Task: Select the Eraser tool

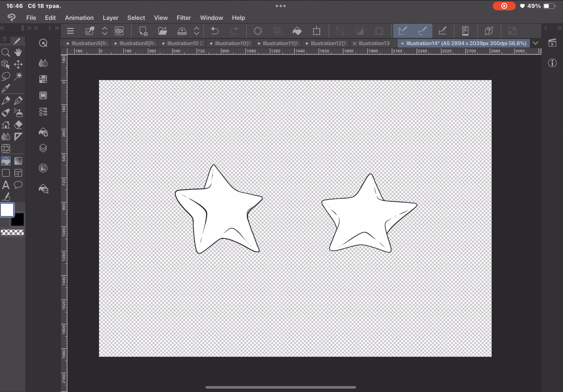Action: click(x=18, y=125)
